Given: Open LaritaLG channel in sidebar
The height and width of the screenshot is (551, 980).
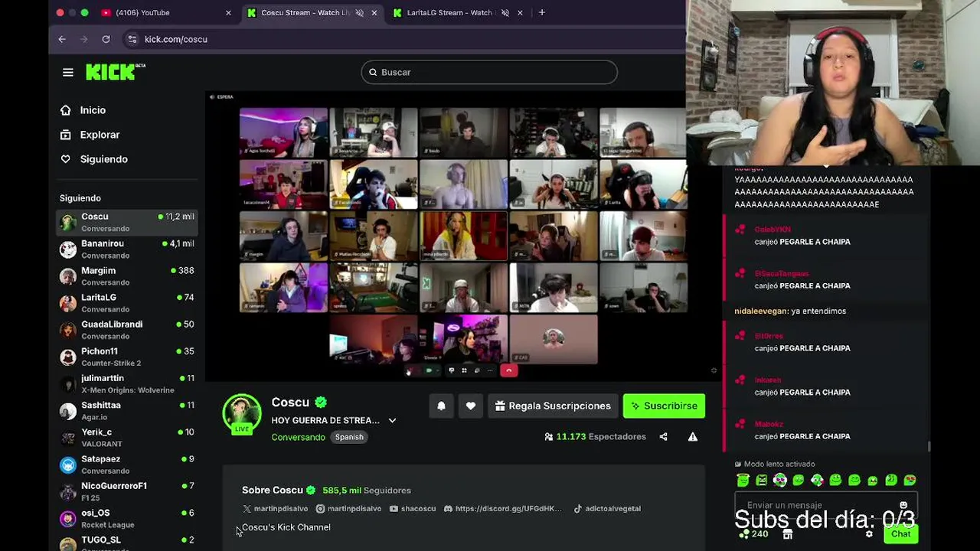Looking at the screenshot, I should point(127,302).
